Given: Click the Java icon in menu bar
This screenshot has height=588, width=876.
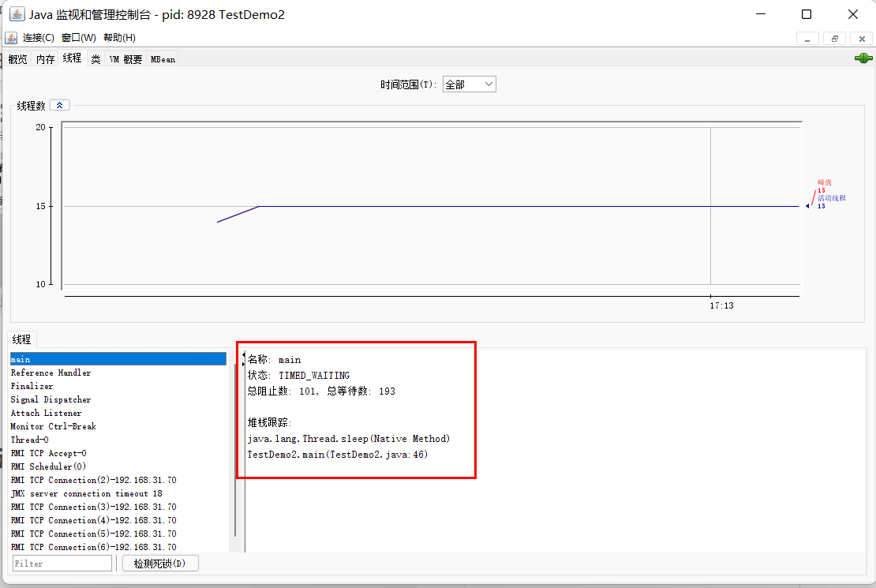Looking at the screenshot, I should click(x=10, y=37).
